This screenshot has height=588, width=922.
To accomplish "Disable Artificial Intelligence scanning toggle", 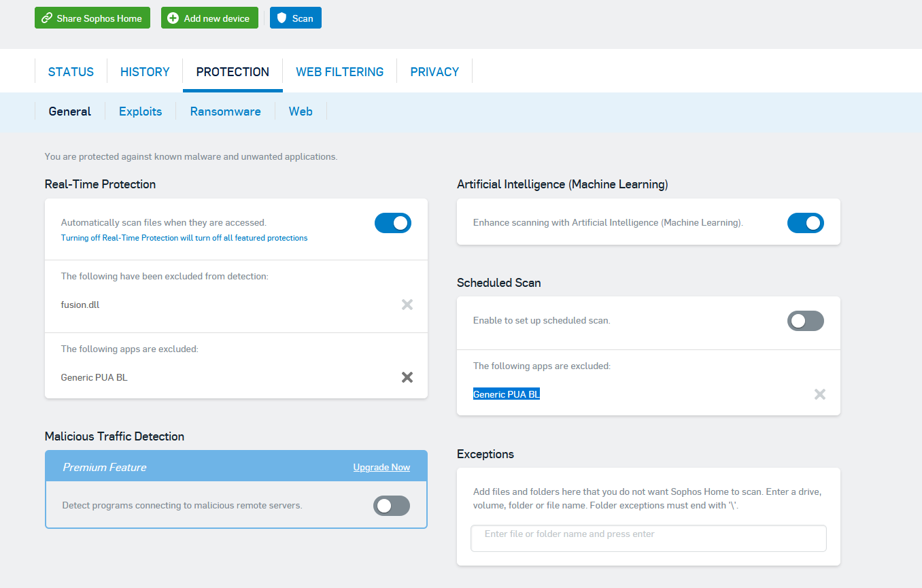I will point(805,223).
